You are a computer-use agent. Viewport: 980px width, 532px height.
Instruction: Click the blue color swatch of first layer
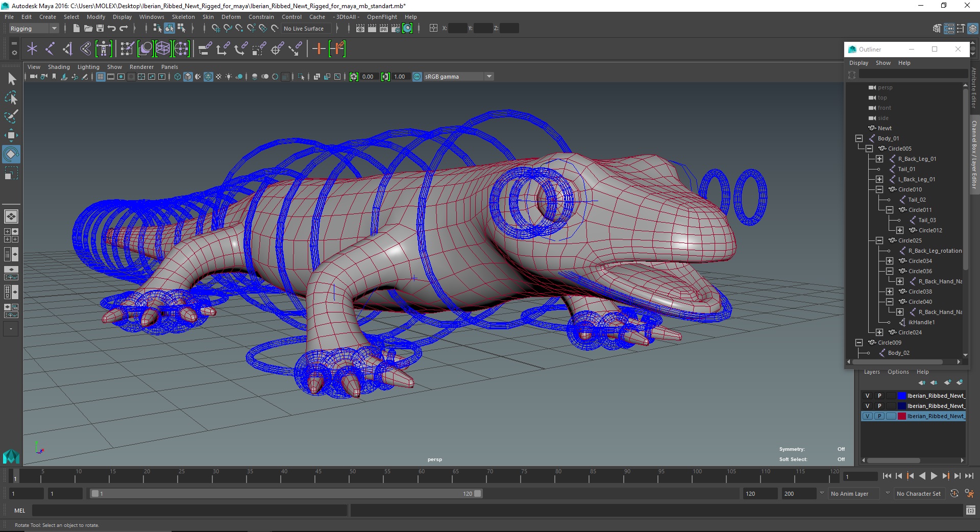click(x=901, y=396)
